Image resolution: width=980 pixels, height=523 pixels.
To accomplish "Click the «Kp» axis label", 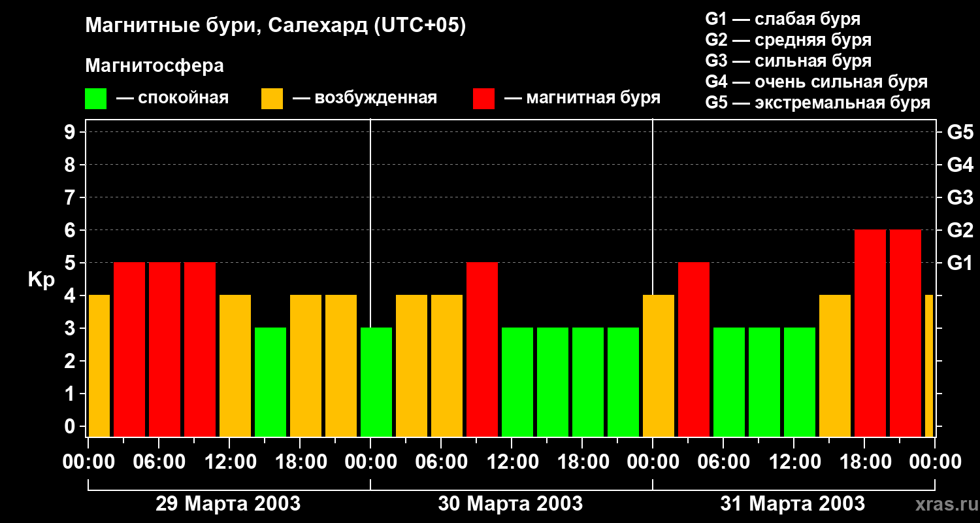I will pyautogui.click(x=41, y=280).
